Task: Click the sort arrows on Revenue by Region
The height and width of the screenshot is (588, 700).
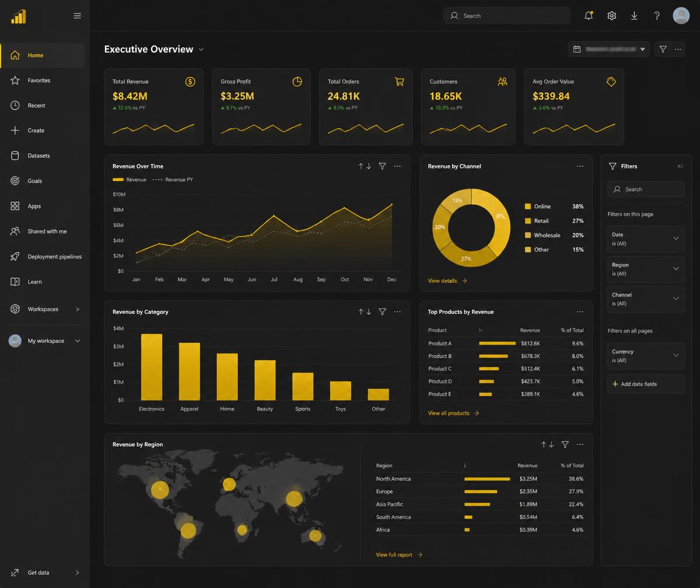Action: [x=548, y=444]
